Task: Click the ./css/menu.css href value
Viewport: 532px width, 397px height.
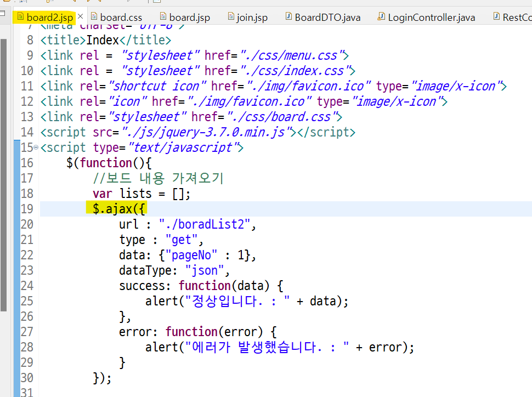Action: tap(291, 55)
